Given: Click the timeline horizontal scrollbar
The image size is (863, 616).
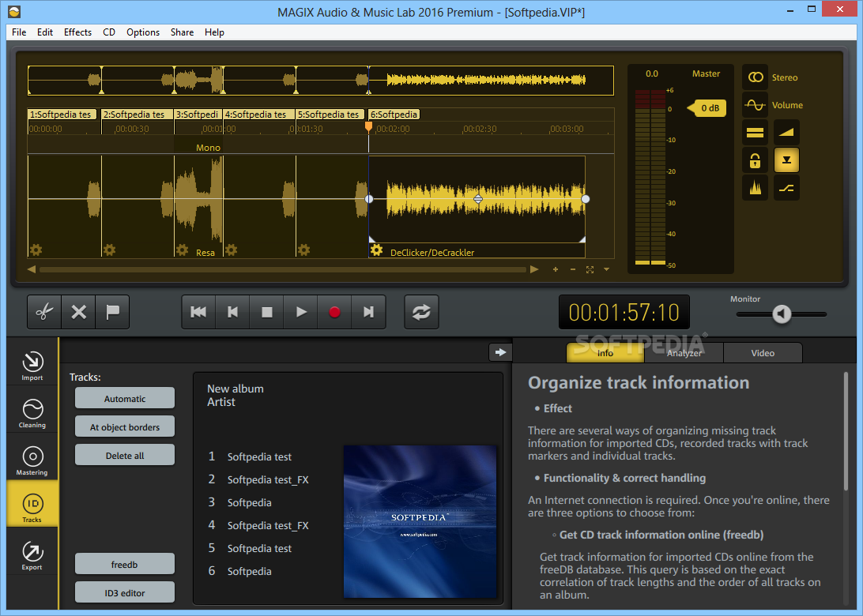Looking at the screenshot, I should click(x=282, y=269).
